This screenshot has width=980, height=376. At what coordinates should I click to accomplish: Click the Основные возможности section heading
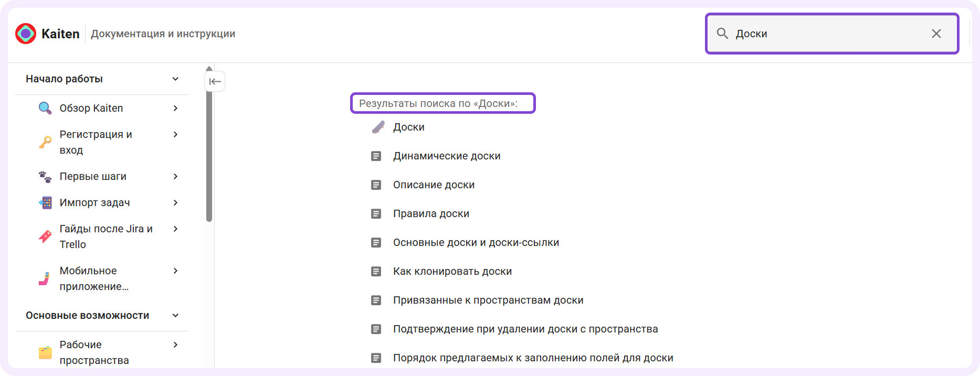87,315
